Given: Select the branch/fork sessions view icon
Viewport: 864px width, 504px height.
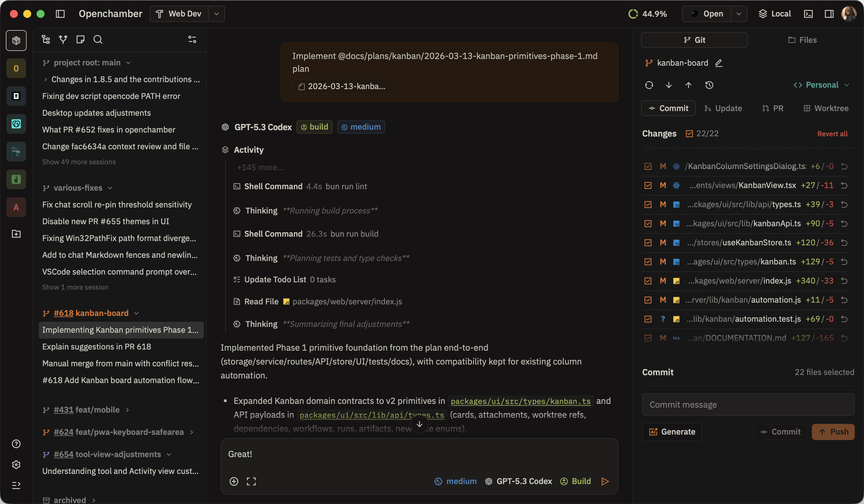Looking at the screenshot, I should 63,39.
